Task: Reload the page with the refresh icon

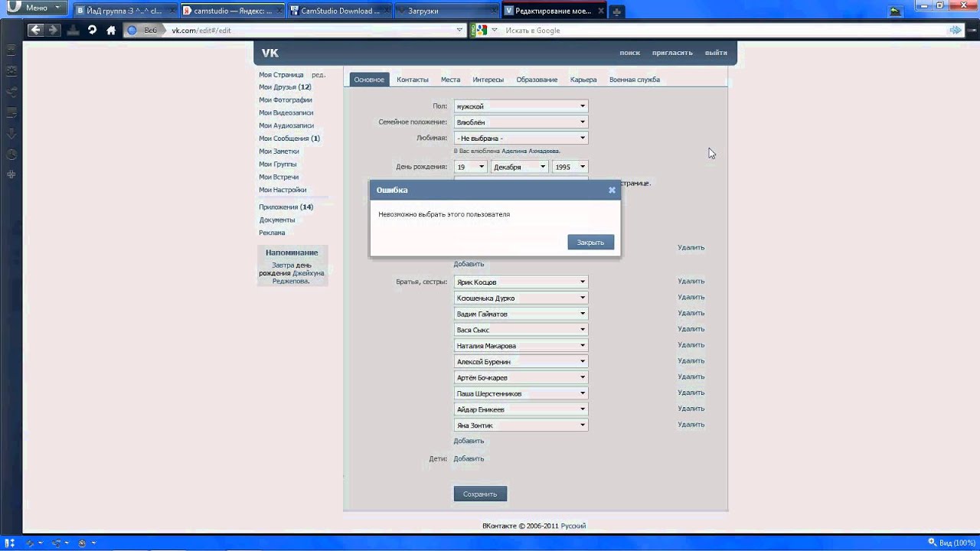Action: pyautogui.click(x=92, y=30)
